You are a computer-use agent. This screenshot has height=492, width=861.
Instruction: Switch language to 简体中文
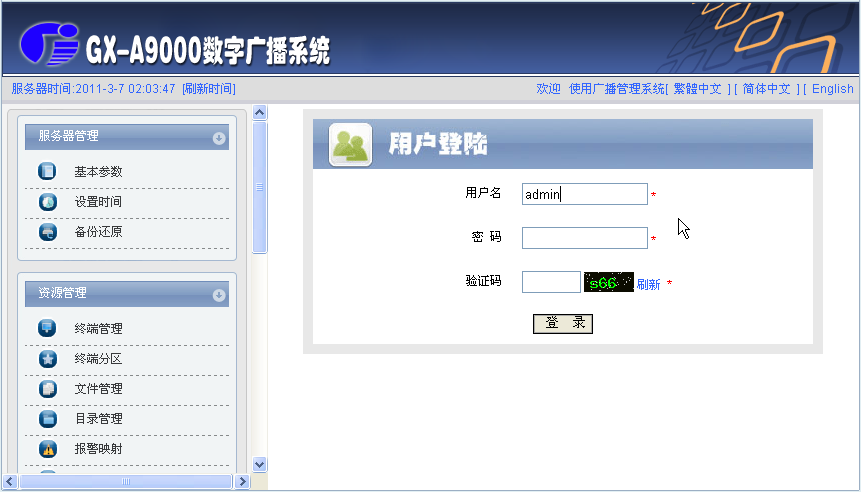pos(765,89)
